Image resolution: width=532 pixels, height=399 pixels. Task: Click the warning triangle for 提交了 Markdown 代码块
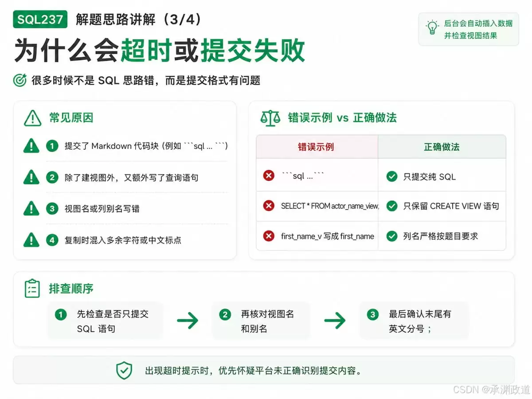(x=31, y=145)
